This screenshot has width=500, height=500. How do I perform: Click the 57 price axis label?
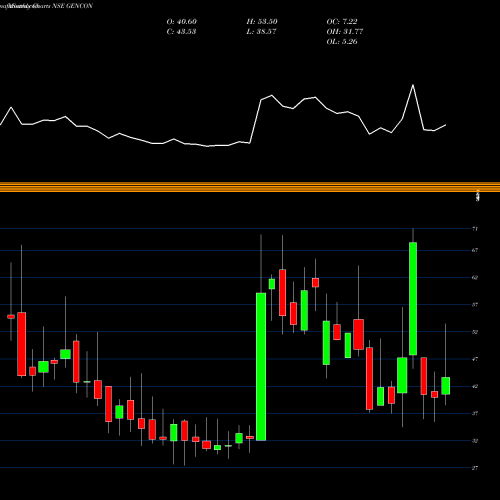tap(475, 305)
